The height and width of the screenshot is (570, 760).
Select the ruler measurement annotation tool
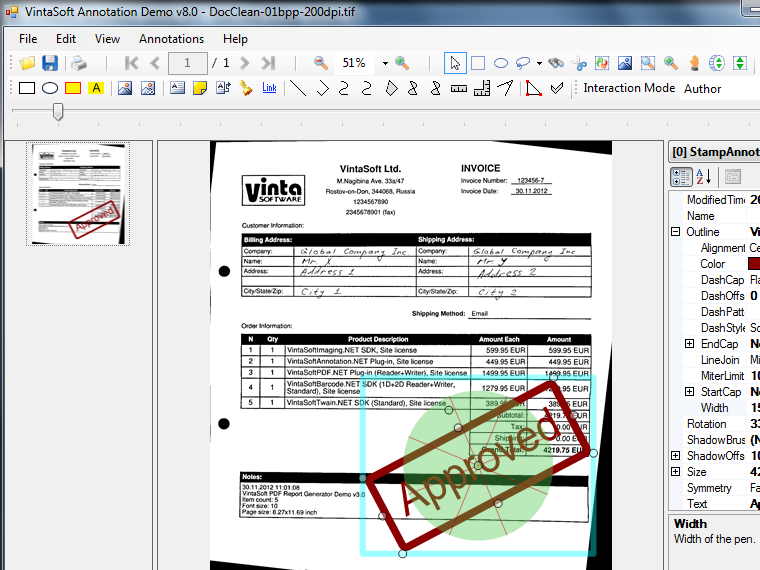pos(459,88)
